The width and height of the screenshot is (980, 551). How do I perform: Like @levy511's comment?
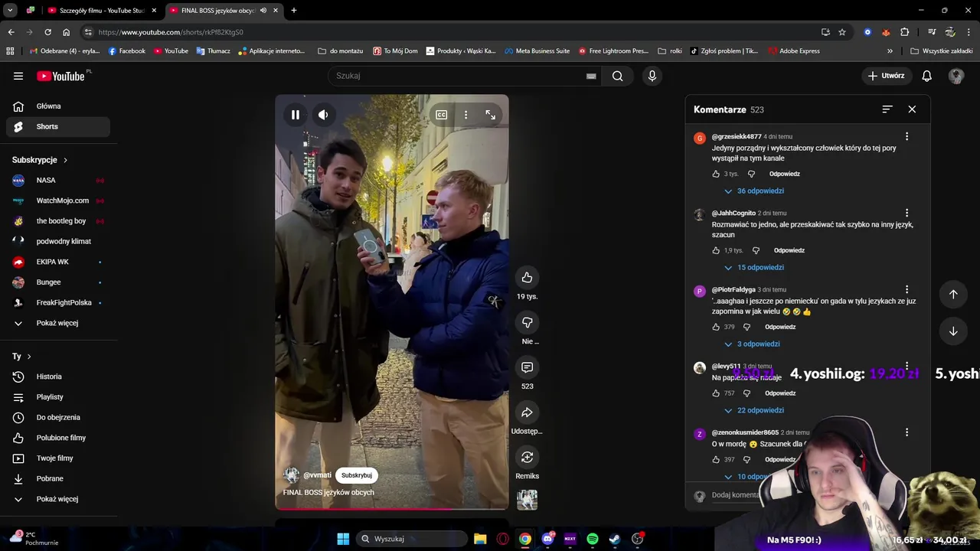coord(717,393)
